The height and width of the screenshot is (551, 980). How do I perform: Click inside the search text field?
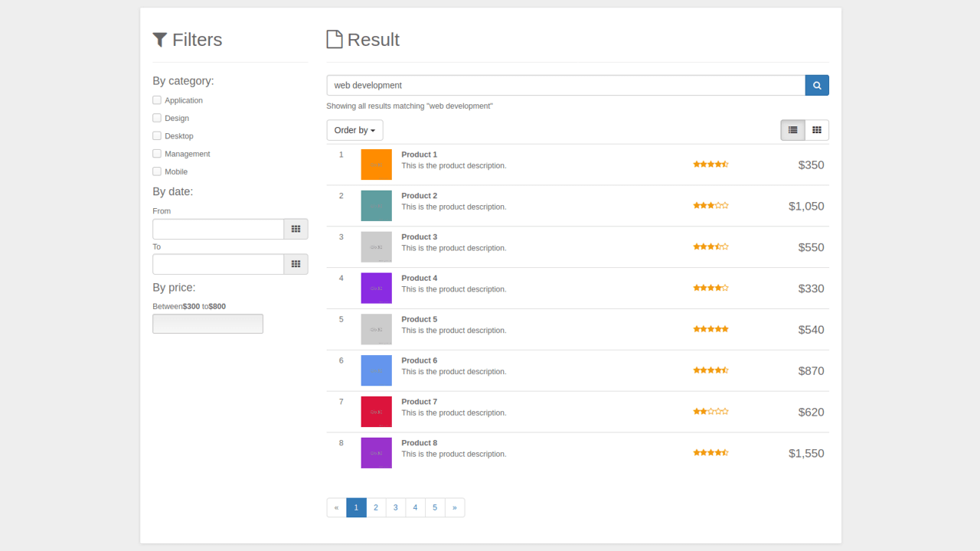tap(536, 85)
